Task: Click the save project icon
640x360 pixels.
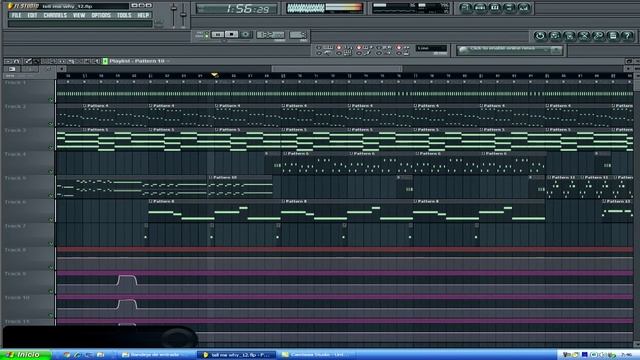Action: tap(555, 36)
